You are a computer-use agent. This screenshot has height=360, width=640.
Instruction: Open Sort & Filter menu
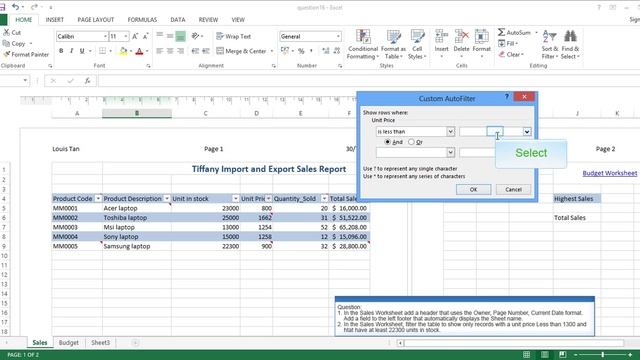(550, 44)
